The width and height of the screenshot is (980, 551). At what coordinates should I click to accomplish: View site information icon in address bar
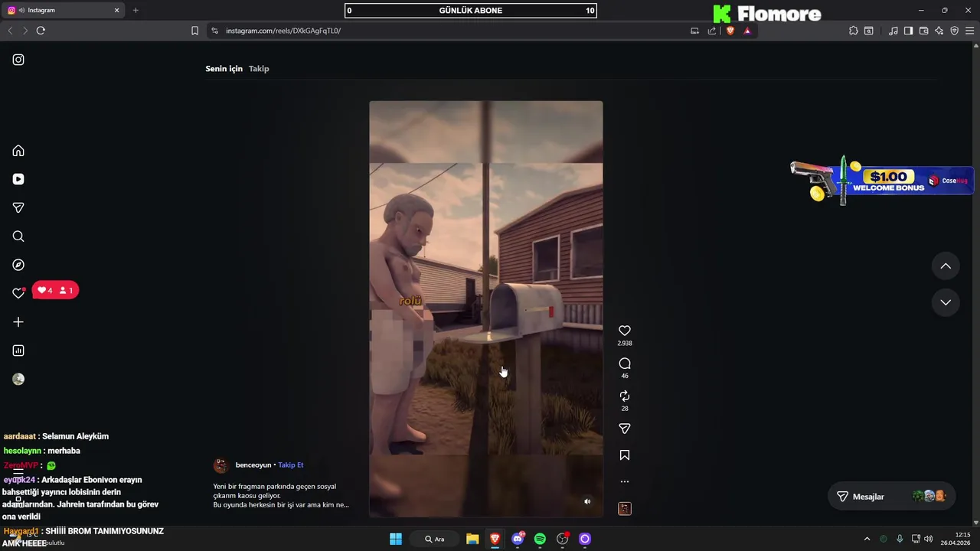[x=214, y=31]
